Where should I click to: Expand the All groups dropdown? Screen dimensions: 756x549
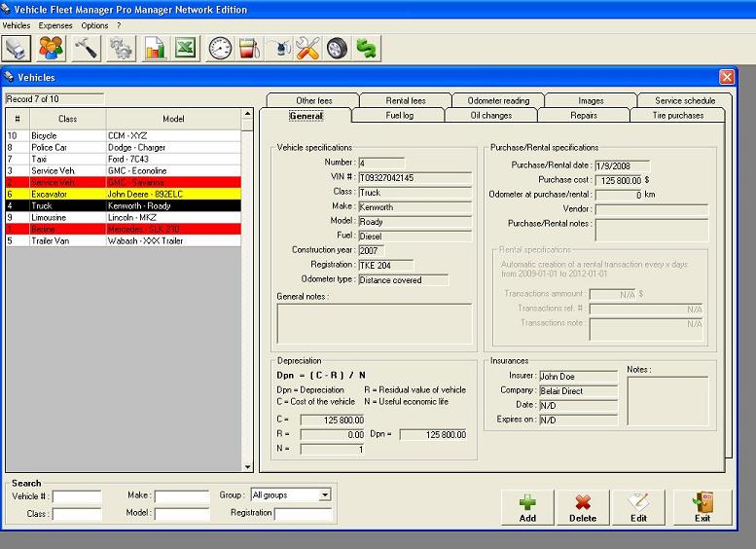tap(325, 494)
